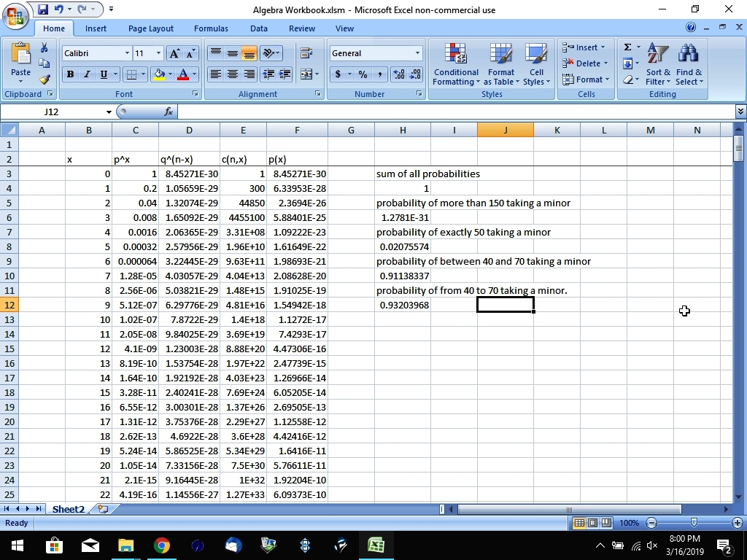747x560 pixels.
Task: Open Sort & Filter menu
Action: point(658,64)
